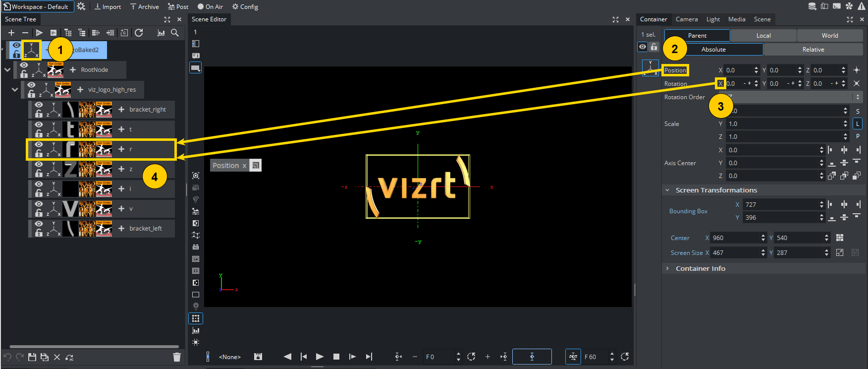Toggle visibility eye of container v
Screen dimensions: 868x369
(39, 204)
